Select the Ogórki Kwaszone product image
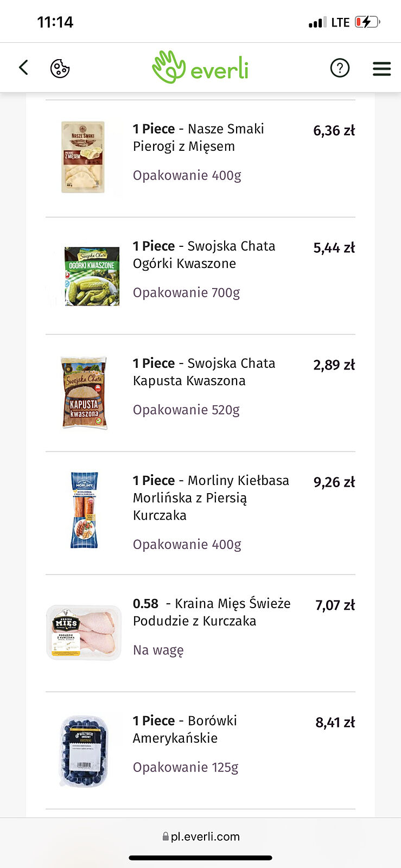Viewport: 401px width, 868px height. 92,276
